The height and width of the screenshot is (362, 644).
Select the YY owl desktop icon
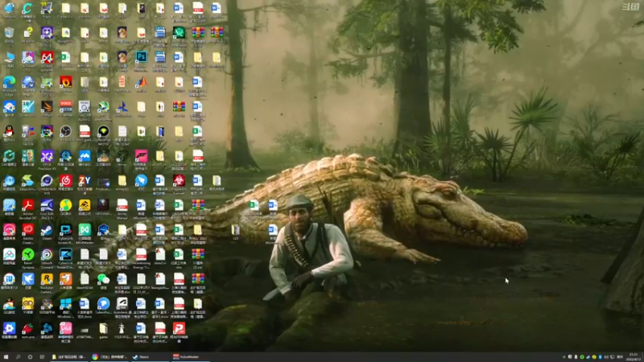(28, 306)
